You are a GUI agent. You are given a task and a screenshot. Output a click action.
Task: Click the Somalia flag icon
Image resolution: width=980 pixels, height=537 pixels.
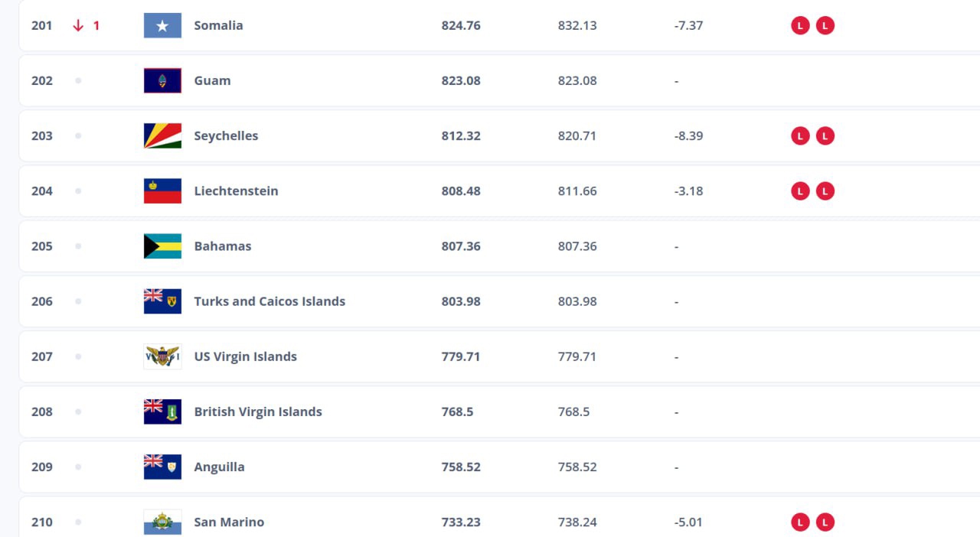point(162,25)
